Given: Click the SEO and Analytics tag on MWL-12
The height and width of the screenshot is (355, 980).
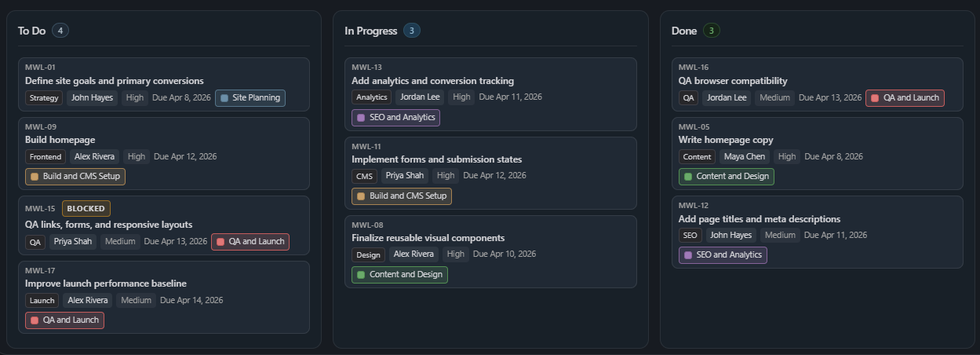Looking at the screenshot, I should 723,255.
